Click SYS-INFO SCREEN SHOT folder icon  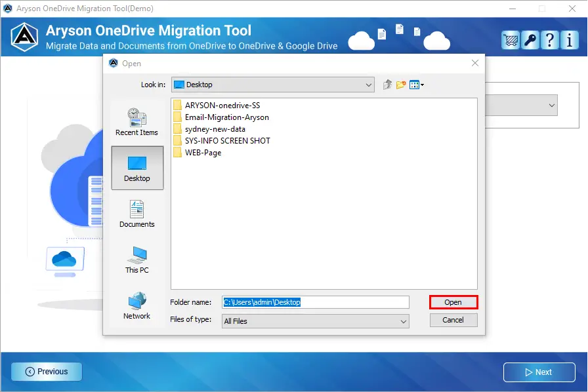coord(178,141)
